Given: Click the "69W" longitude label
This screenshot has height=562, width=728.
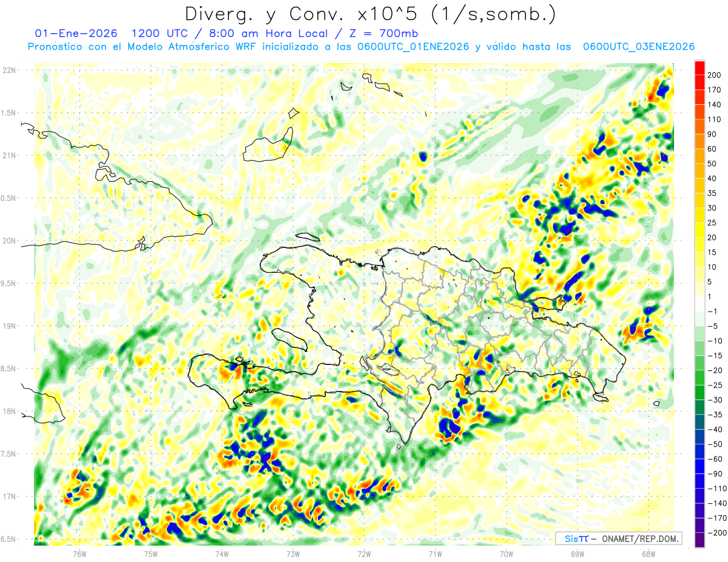Looking at the screenshot, I should [578, 554].
